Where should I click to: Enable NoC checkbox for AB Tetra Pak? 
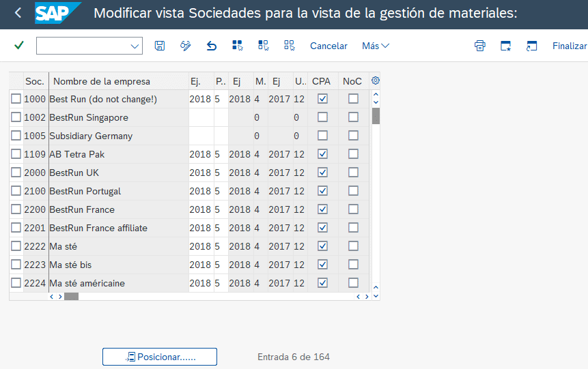pyautogui.click(x=353, y=154)
